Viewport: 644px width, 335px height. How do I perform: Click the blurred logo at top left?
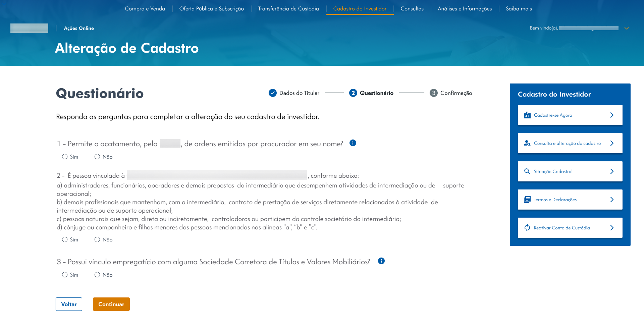coord(29,28)
